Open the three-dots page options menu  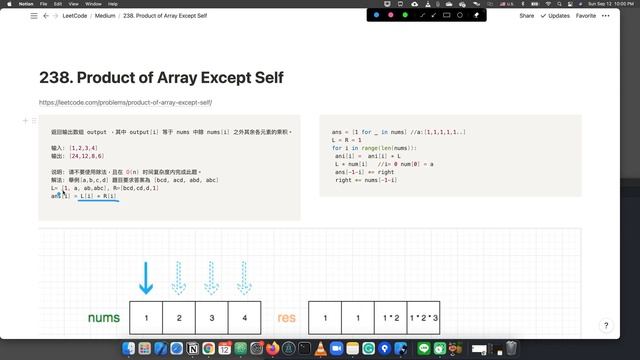606,16
